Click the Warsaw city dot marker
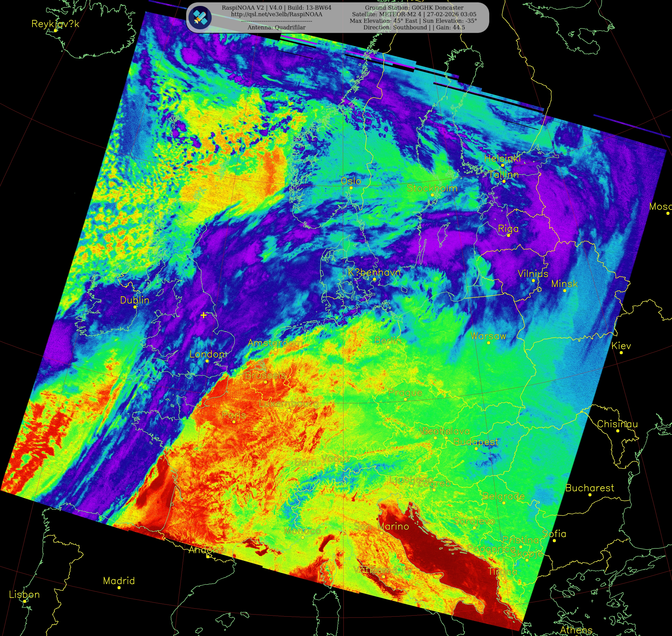 [x=489, y=343]
